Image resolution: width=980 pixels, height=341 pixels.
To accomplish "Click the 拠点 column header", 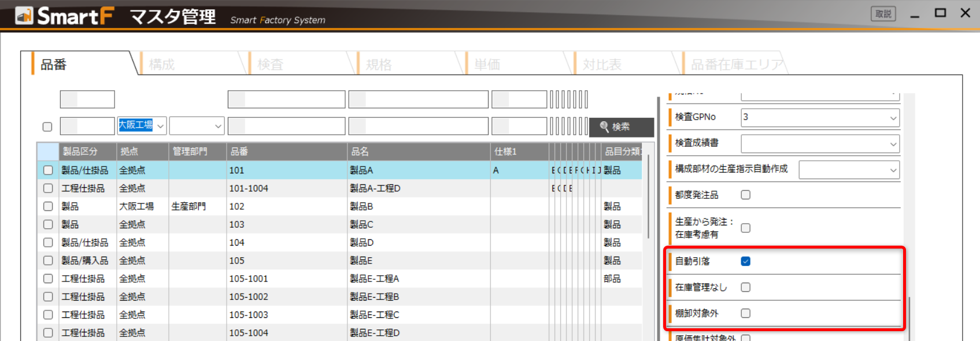I will [x=142, y=151].
